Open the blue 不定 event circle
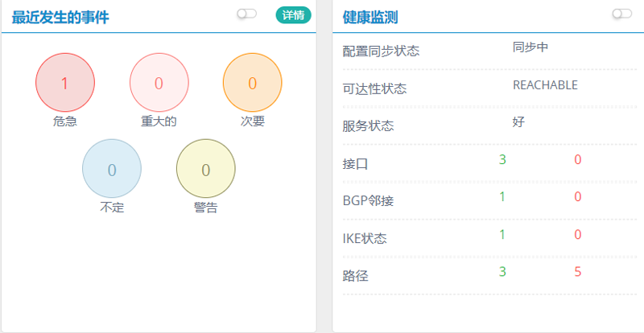Image resolution: width=644 pixels, height=333 pixels. pyautogui.click(x=112, y=169)
